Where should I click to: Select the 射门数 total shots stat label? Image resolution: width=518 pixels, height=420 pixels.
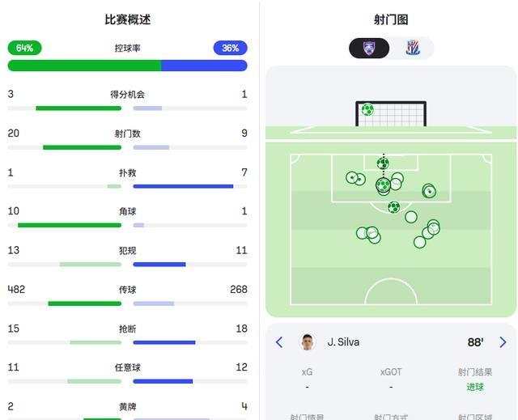click(x=127, y=134)
